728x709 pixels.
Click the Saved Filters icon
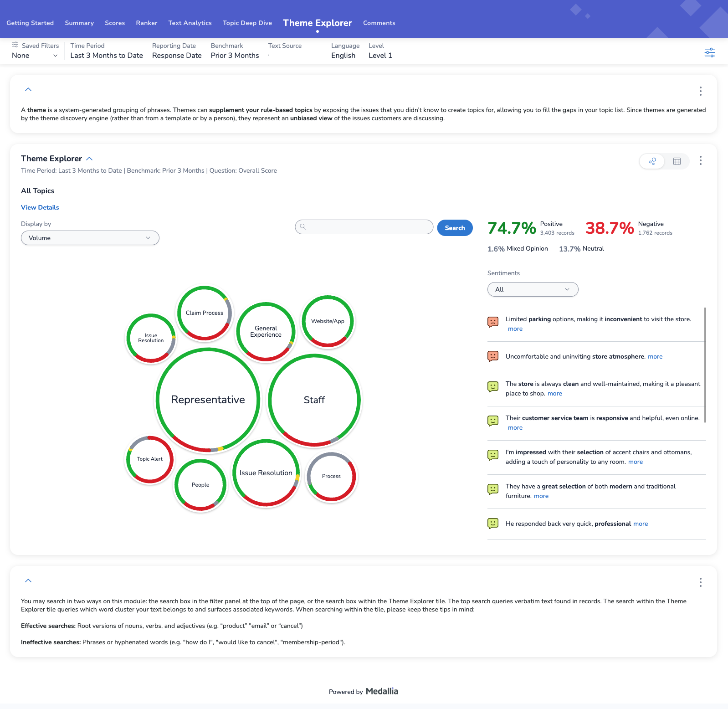pos(15,45)
